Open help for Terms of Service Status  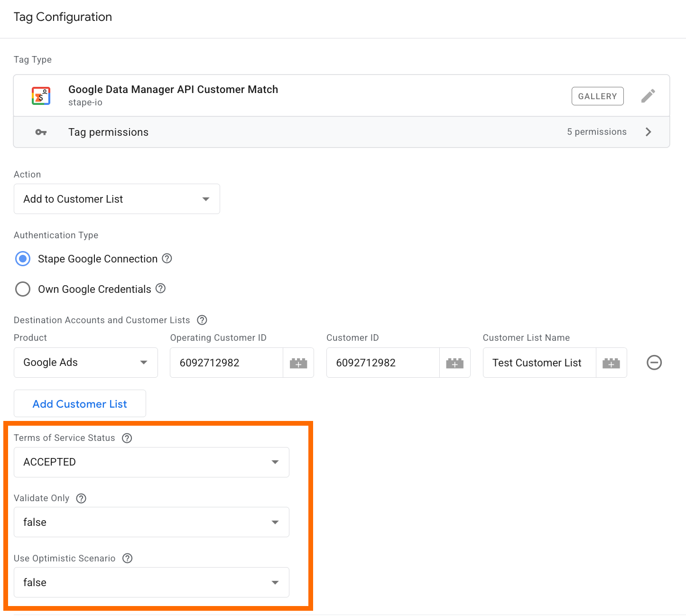[x=127, y=438]
